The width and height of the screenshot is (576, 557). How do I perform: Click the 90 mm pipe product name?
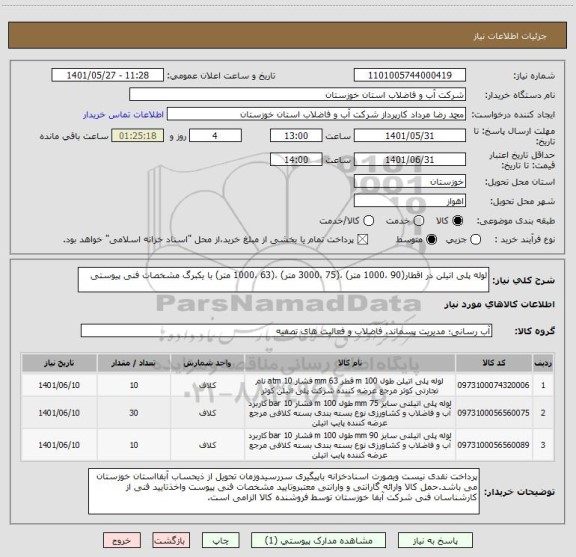350,445
